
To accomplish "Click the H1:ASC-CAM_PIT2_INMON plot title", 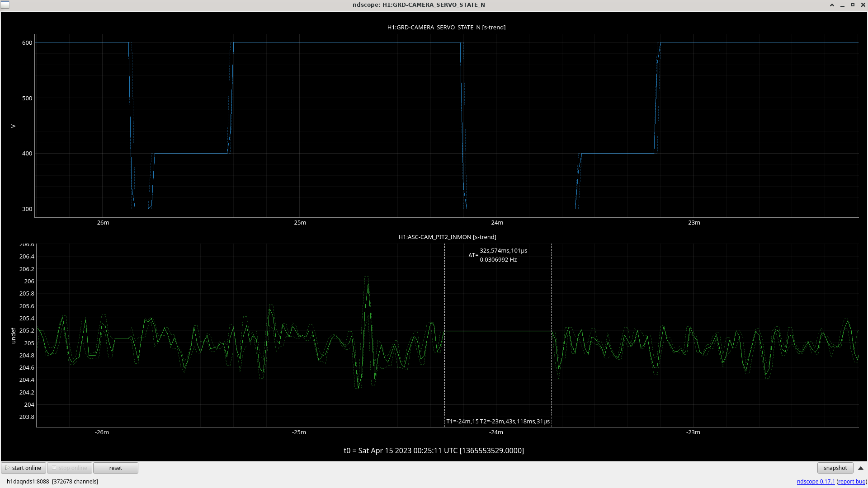I will [447, 237].
